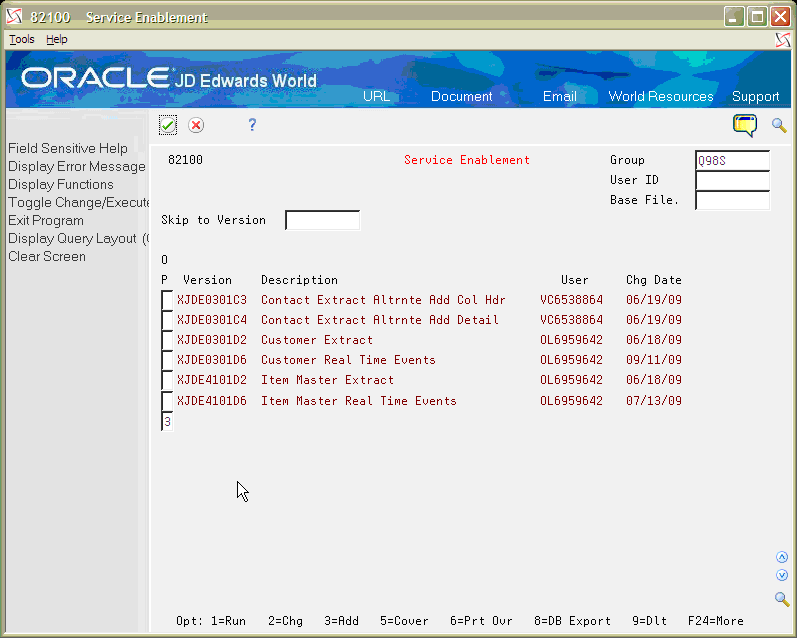Click option field for XJDE0301C3

click(167, 300)
